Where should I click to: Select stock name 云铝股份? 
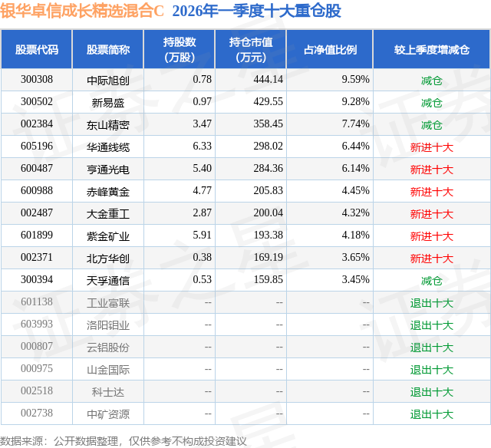tap(108, 348)
